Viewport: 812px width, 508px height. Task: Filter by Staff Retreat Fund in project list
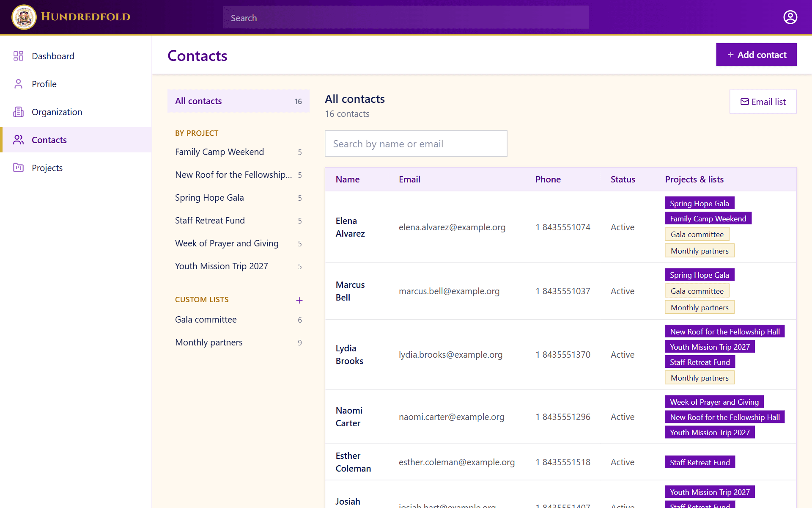[x=239, y=221]
